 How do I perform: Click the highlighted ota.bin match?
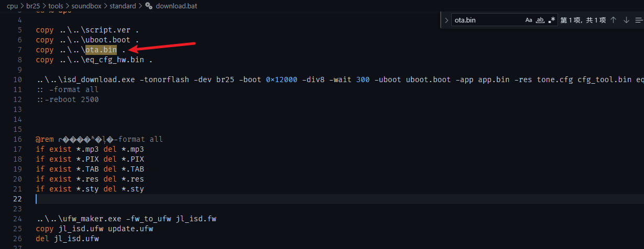pyautogui.click(x=101, y=50)
